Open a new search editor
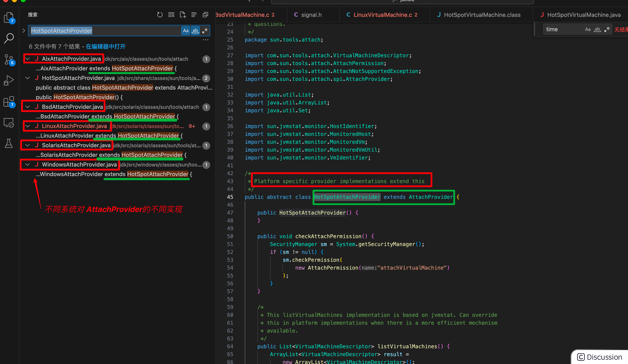The image size is (628, 364). tap(183, 15)
